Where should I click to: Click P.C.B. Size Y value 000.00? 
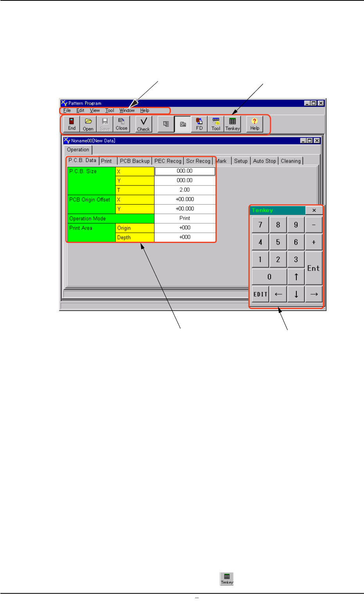coord(185,180)
